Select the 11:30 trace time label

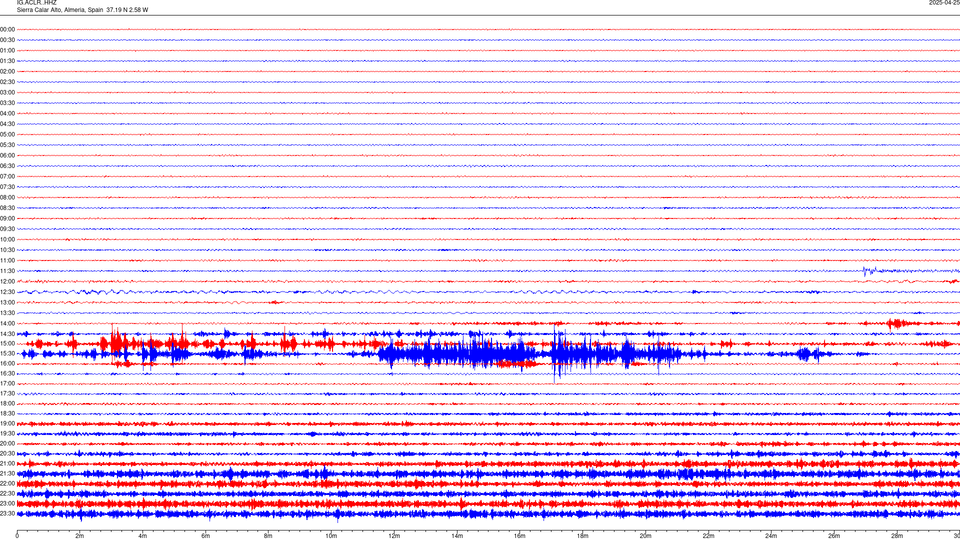click(x=7, y=271)
